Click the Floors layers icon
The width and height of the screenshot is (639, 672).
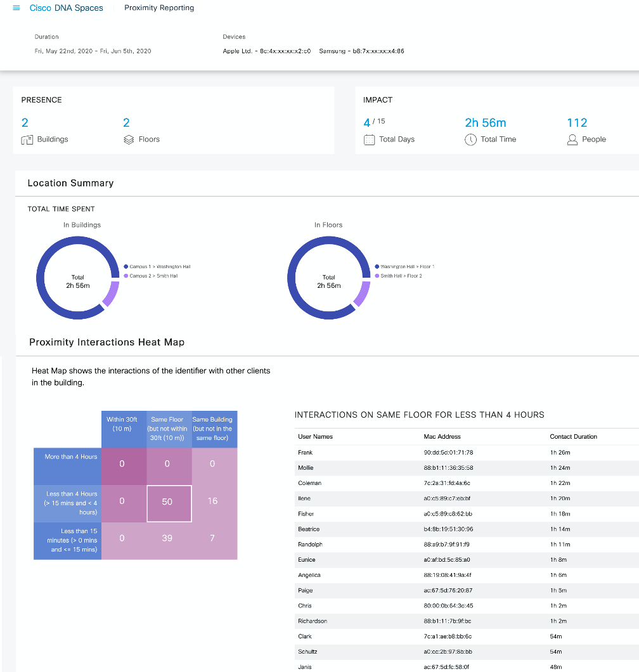(128, 139)
